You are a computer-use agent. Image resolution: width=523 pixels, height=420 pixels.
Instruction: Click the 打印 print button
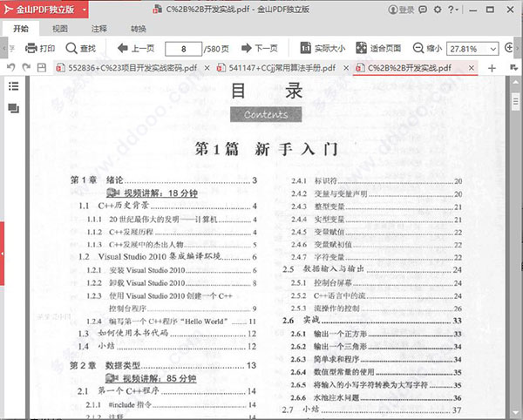point(40,49)
